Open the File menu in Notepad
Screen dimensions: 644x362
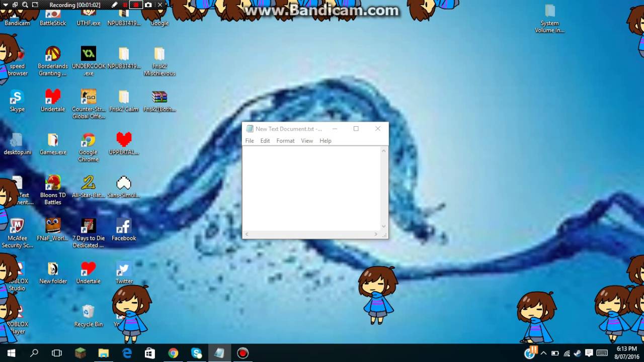click(x=250, y=141)
